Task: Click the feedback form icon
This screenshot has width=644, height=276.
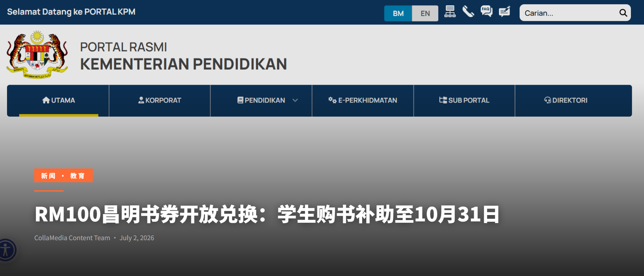Action: point(505,12)
